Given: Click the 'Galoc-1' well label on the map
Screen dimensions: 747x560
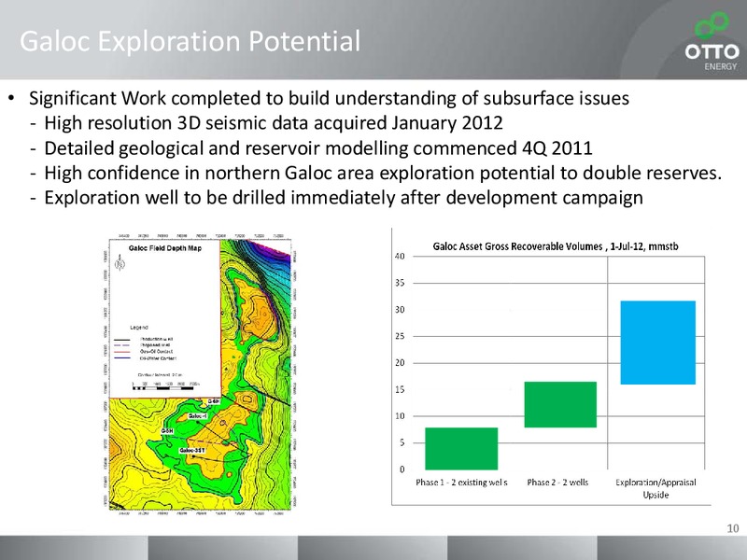Looking at the screenshot, I should pyautogui.click(x=197, y=416).
